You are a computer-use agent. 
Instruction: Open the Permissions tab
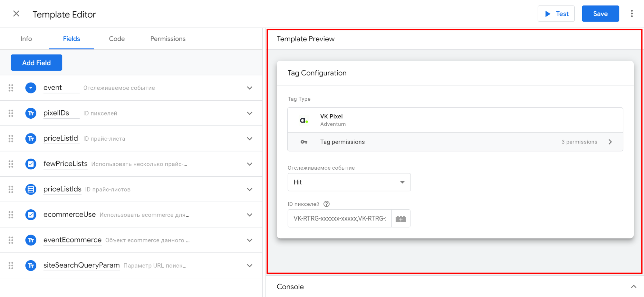(x=168, y=39)
